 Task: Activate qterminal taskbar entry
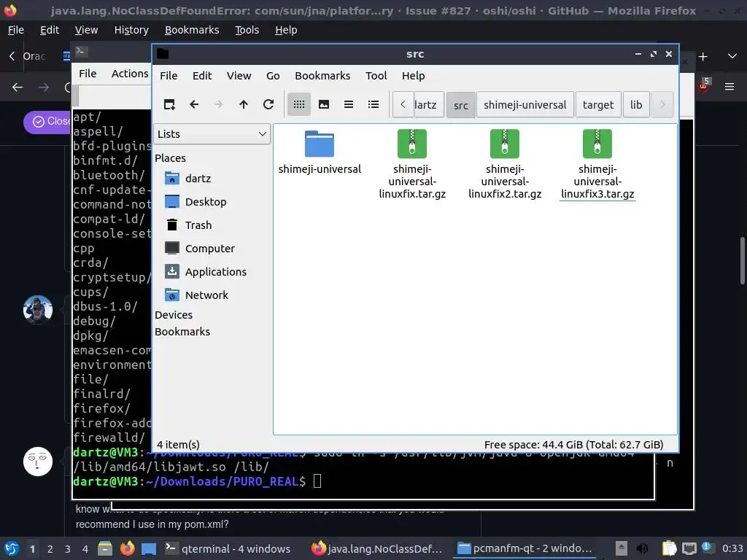(x=228, y=548)
